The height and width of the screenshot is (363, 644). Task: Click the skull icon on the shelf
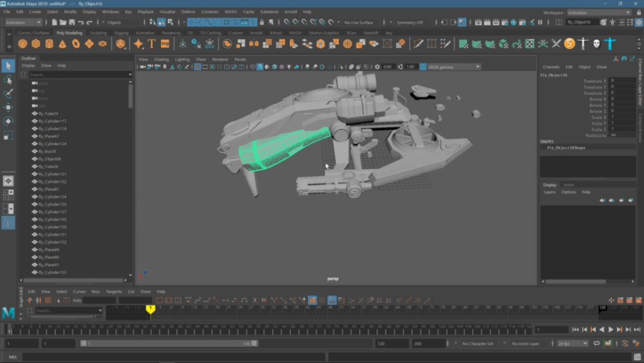pos(596,44)
